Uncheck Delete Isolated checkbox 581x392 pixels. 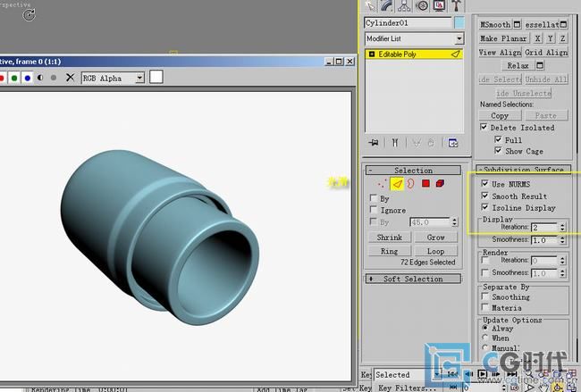coord(484,127)
